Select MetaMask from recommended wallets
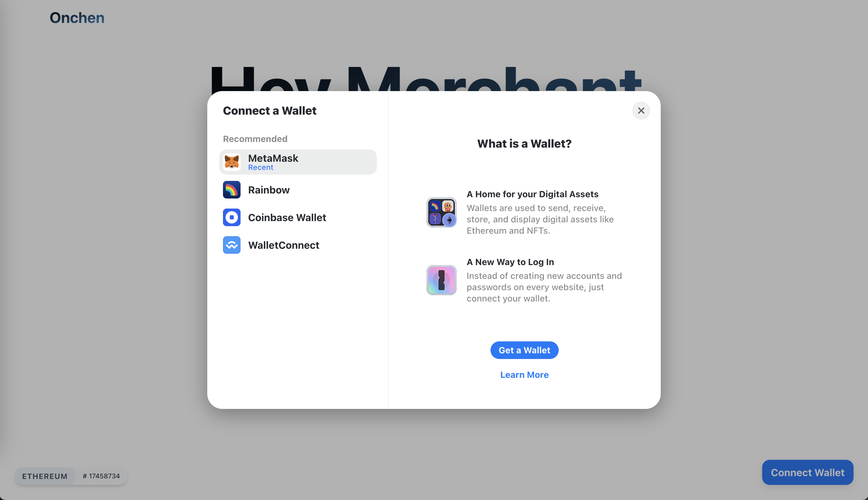Viewport: 868px width, 500px height. tap(298, 162)
